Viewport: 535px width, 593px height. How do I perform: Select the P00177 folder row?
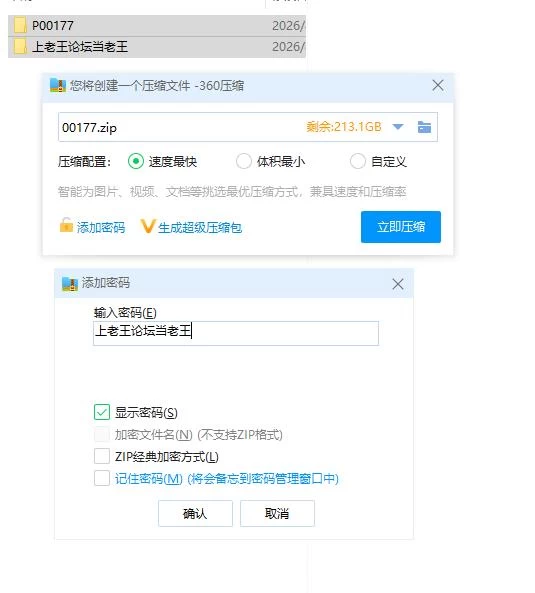click(x=157, y=26)
